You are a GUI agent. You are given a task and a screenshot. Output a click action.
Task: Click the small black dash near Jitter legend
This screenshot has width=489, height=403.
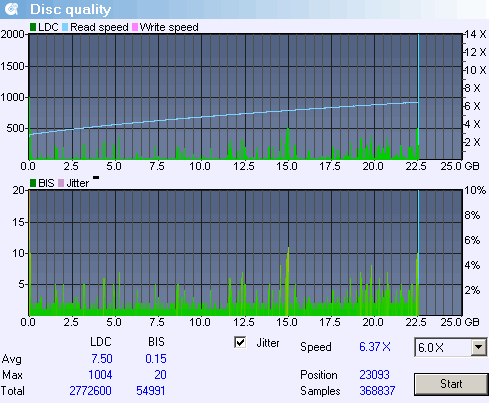pos(96,178)
